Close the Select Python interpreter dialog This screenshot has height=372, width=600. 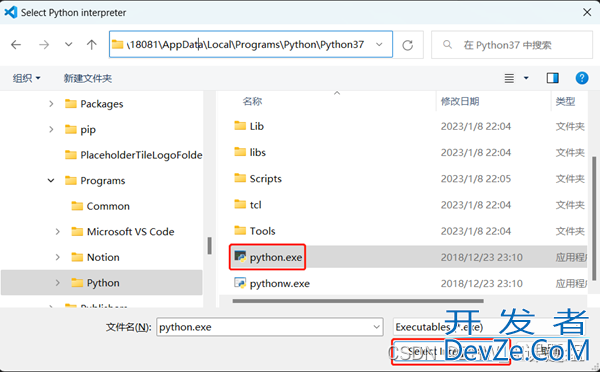click(587, 12)
